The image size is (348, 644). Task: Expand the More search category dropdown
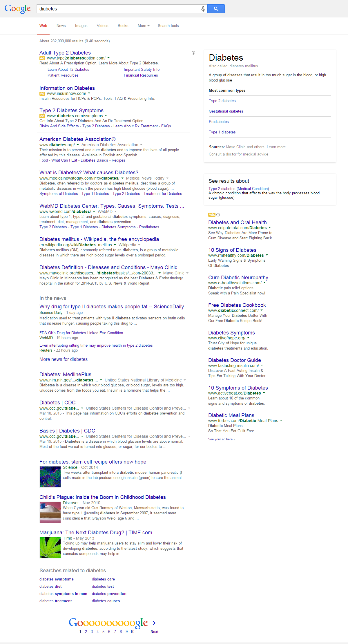point(144,26)
